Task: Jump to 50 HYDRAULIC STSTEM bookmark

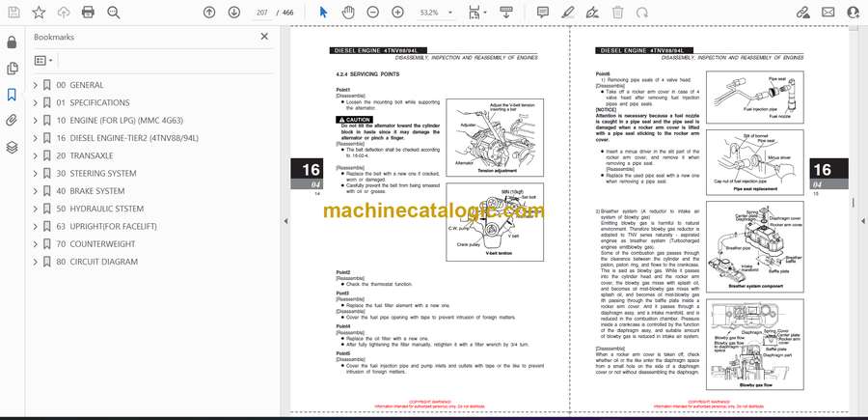Action: coord(99,209)
